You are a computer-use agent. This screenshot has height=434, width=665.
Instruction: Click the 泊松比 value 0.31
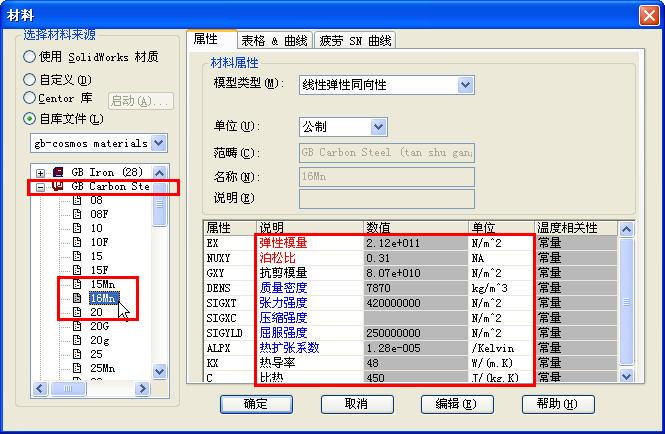416,258
